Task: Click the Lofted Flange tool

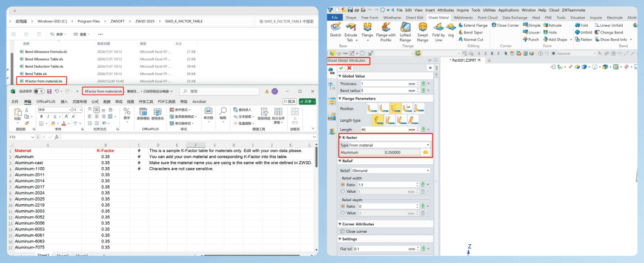Action: click(405, 32)
